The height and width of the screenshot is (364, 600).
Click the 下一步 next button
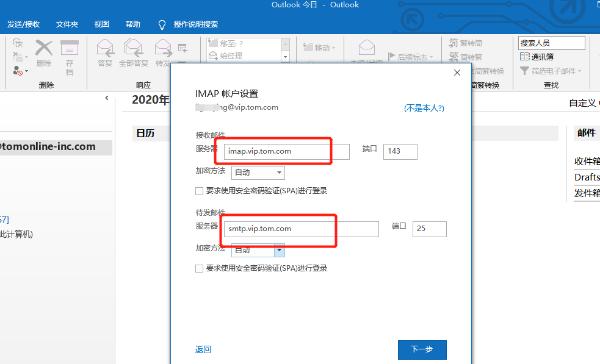point(422,349)
